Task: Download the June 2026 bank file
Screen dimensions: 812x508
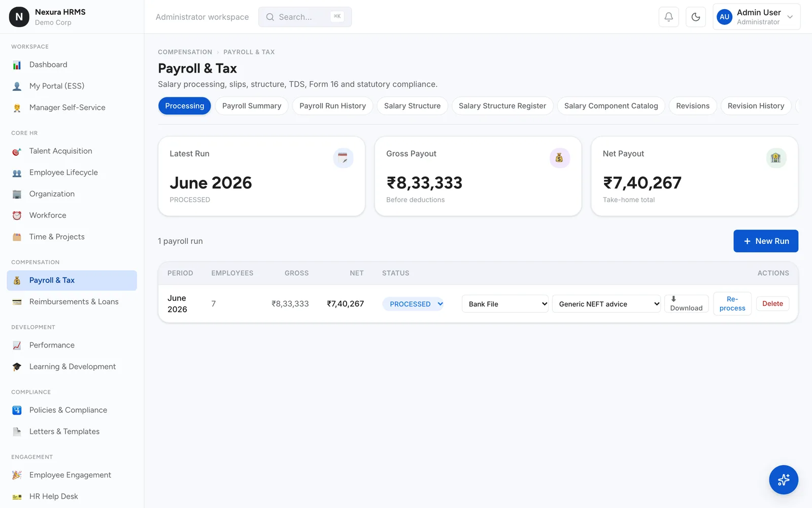Action: (x=686, y=304)
